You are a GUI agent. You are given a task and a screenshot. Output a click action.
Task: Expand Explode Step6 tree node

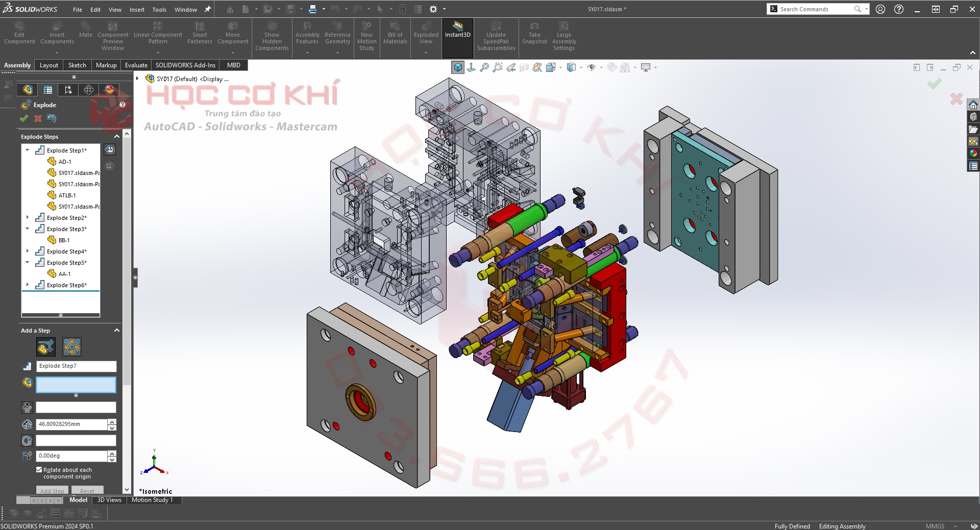coord(28,285)
